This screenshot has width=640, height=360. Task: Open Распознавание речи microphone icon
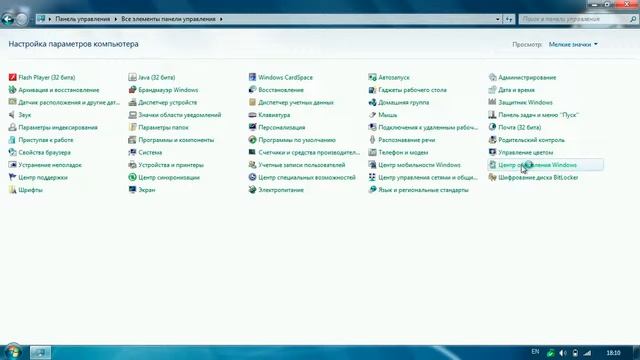pos(372,140)
